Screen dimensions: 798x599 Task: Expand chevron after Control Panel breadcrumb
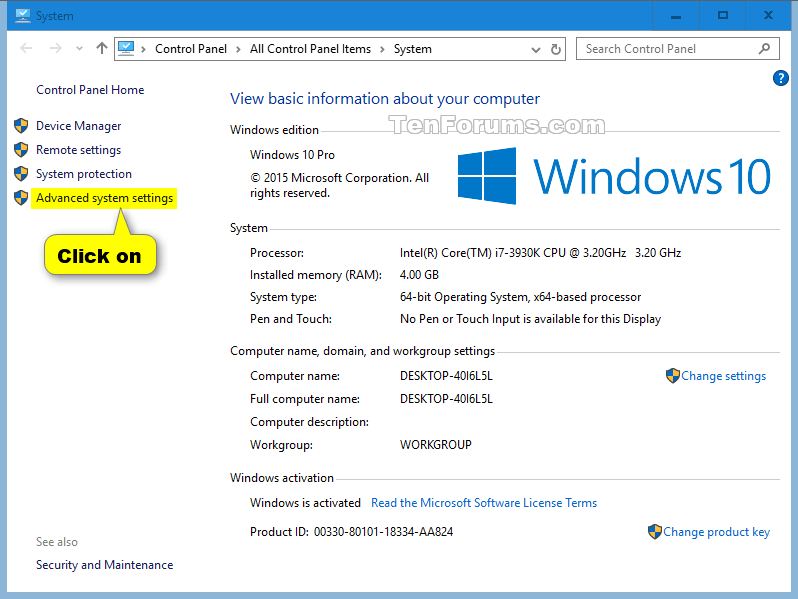(x=238, y=49)
